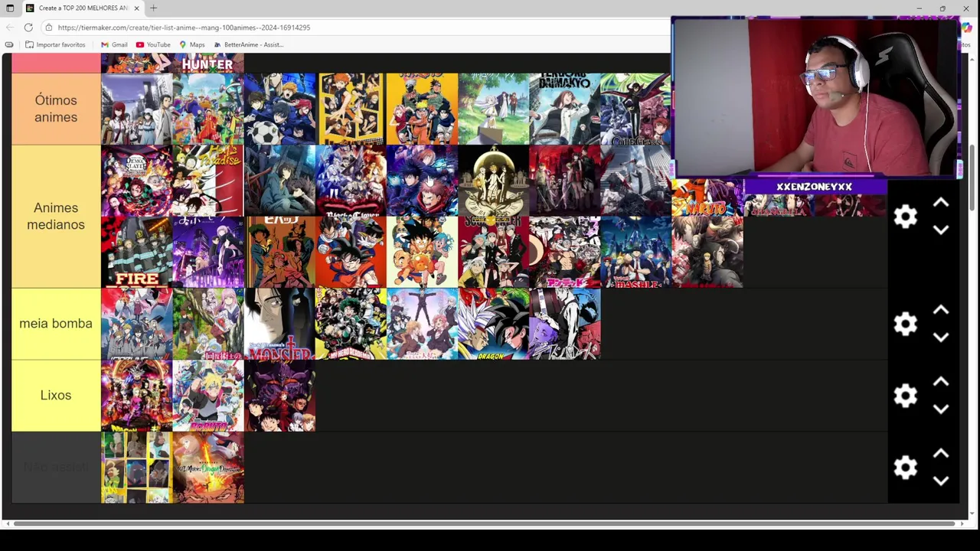Click the horizontal page scrollbar
The height and width of the screenshot is (551, 980).
[482, 523]
